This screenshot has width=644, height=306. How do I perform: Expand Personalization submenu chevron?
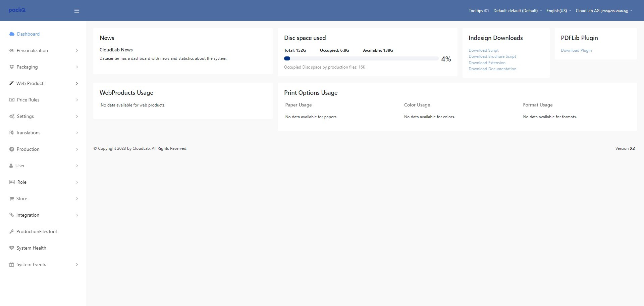77,50
